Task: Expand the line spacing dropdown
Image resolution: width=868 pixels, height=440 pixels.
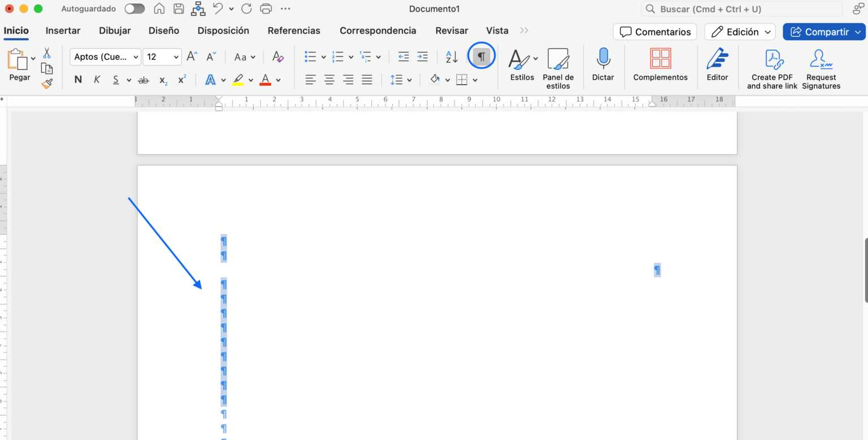Action: (x=409, y=79)
